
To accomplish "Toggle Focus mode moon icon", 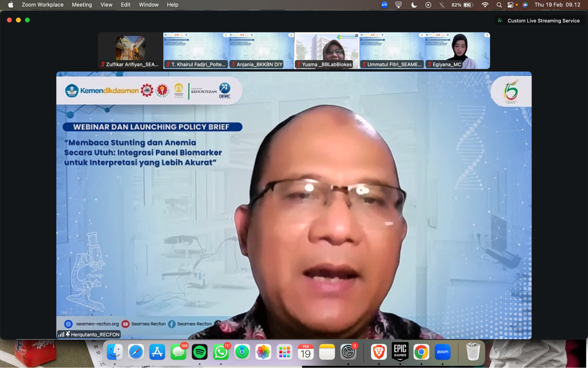I will tap(414, 5).
